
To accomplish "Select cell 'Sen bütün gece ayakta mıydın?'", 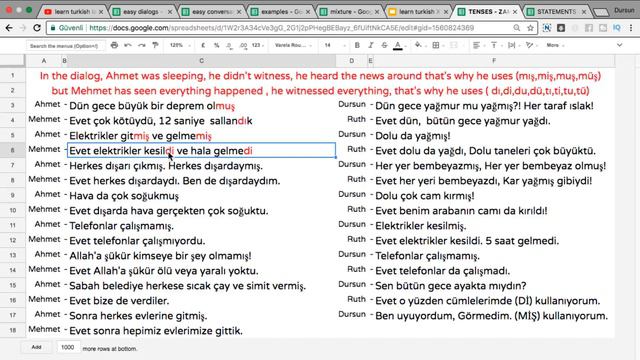I will point(494,286).
